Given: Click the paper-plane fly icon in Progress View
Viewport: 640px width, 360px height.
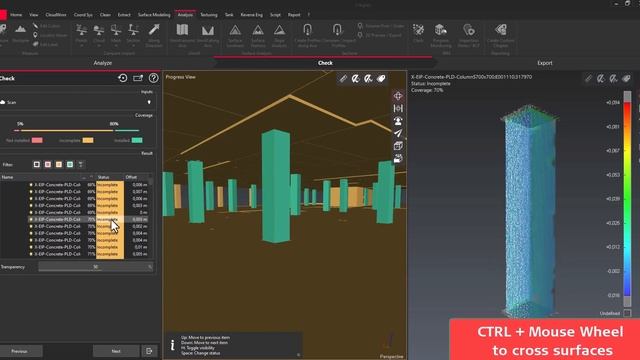Looking at the screenshot, I should click(x=398, y=133).
